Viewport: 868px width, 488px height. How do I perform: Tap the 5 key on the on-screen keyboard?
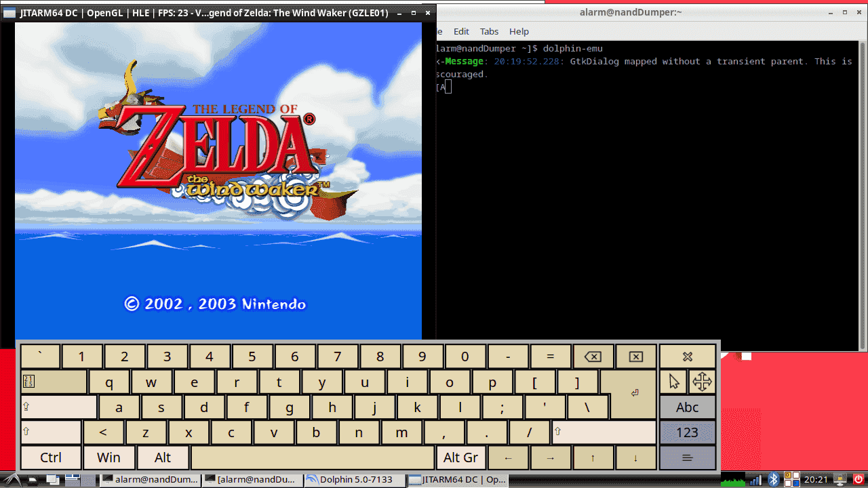pyautogui.click(x=252, y=357)
